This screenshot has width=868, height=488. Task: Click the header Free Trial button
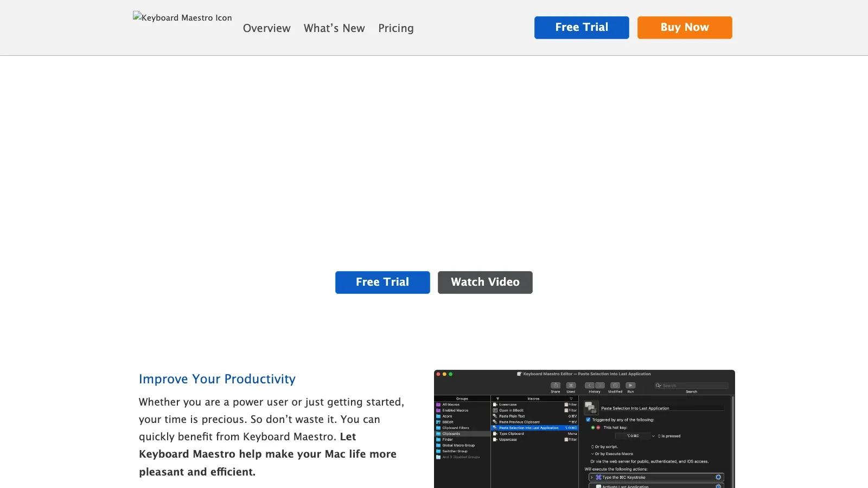coord(582,28)
